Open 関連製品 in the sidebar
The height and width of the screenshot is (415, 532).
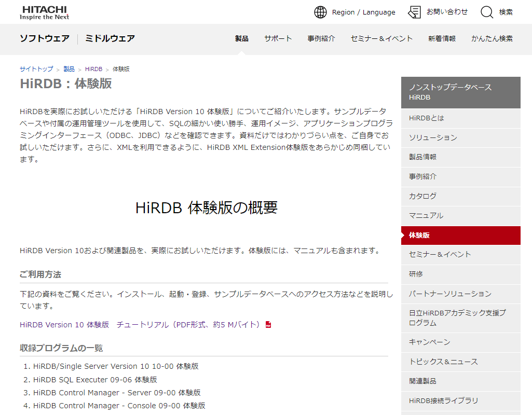[x=461, y=381]
